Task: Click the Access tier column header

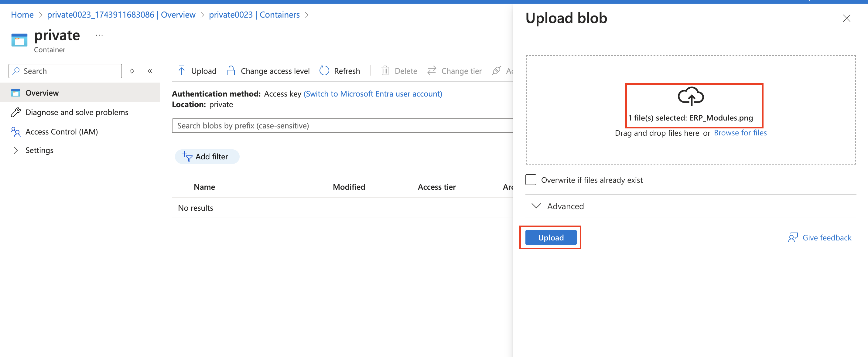Action: tap(436, 187)
